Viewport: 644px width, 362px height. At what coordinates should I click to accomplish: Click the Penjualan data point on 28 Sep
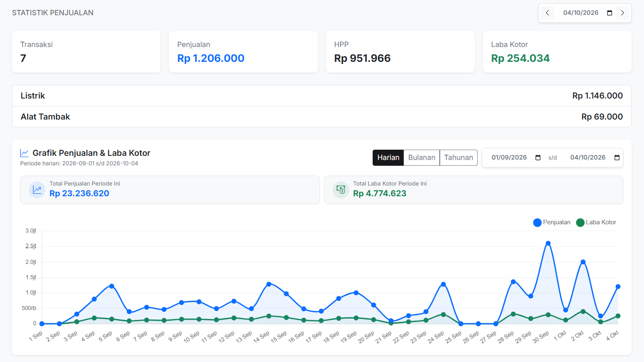513,282
